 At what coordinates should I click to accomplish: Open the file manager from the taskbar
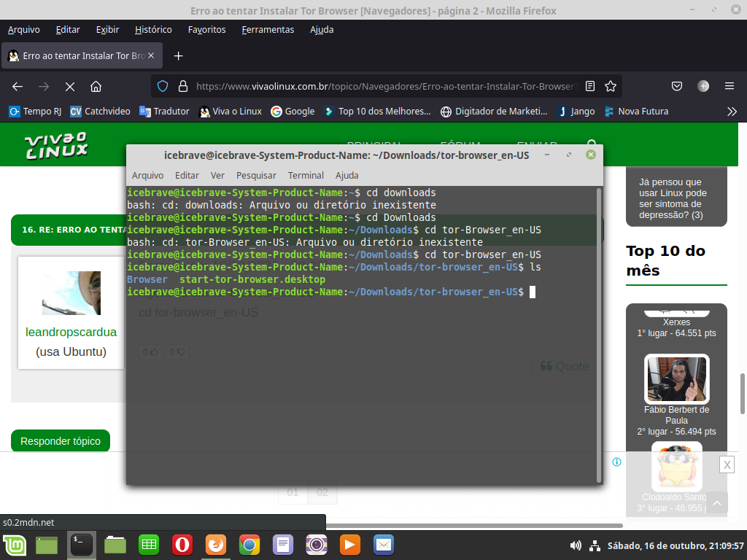point(115,545)
